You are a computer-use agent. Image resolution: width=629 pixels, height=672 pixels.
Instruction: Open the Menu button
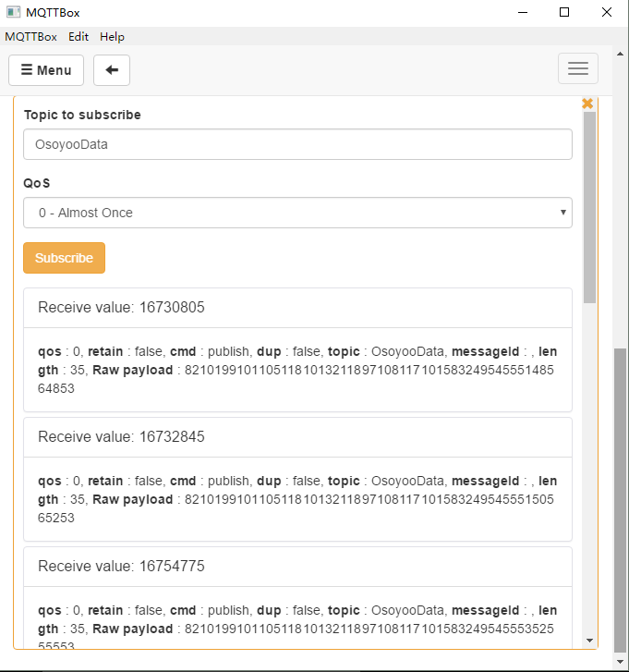46,70
